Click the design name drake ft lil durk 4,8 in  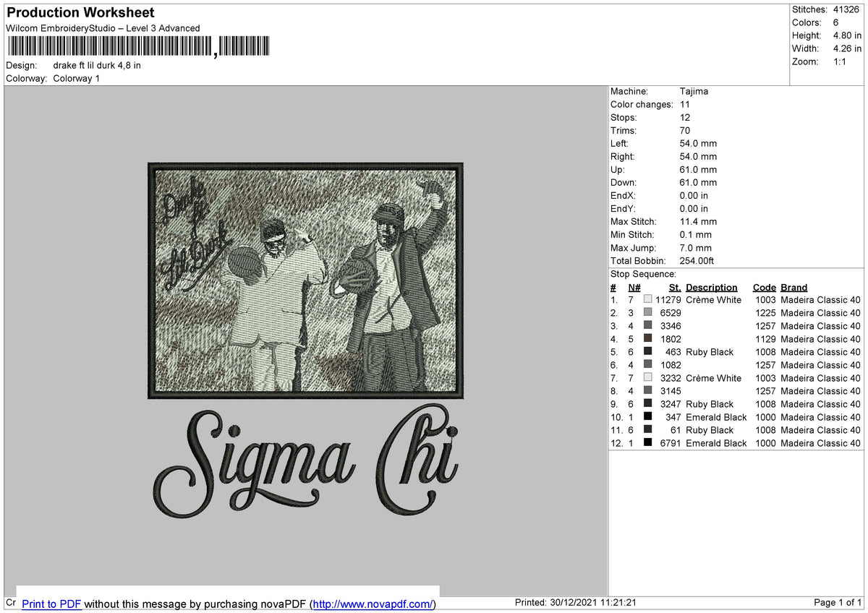[x=97, y=65]
